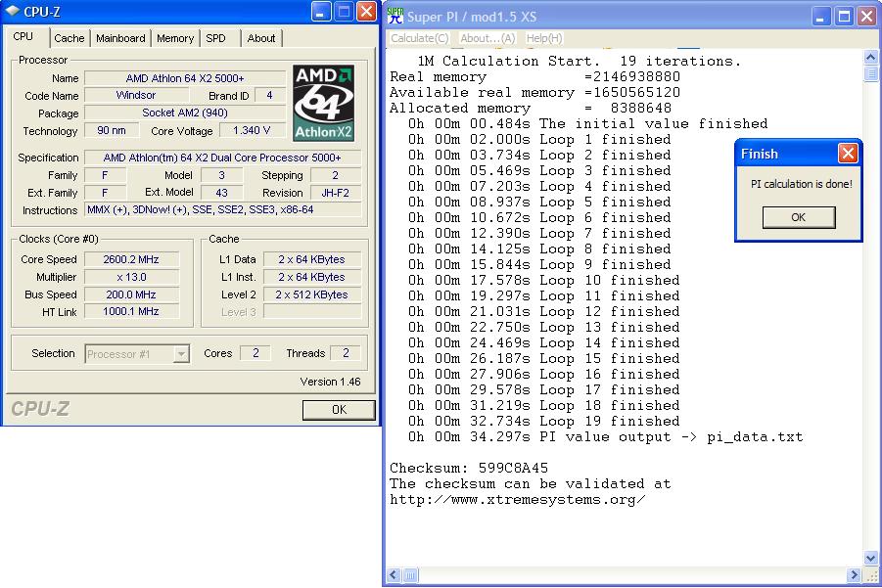Screen dimensions: 882x588
Task: Click the 'Loop 19 finished' line
Action: [x=544, y=421]
